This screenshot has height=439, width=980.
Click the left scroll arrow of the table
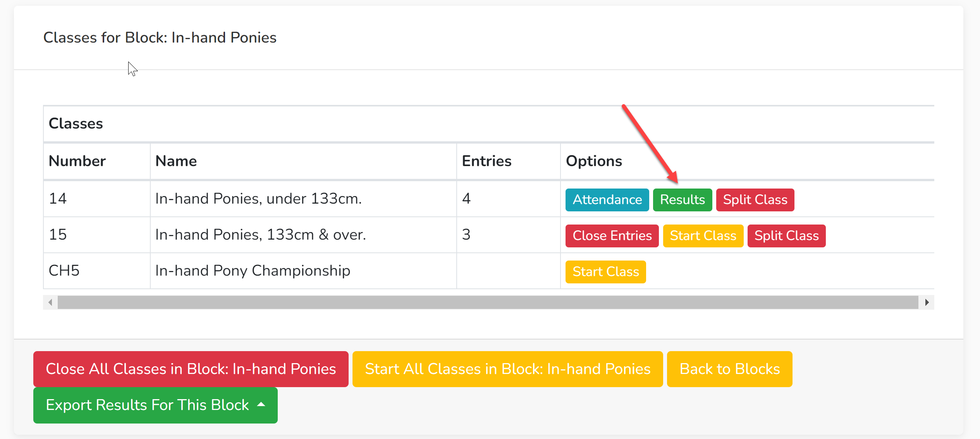pos(50,302)
